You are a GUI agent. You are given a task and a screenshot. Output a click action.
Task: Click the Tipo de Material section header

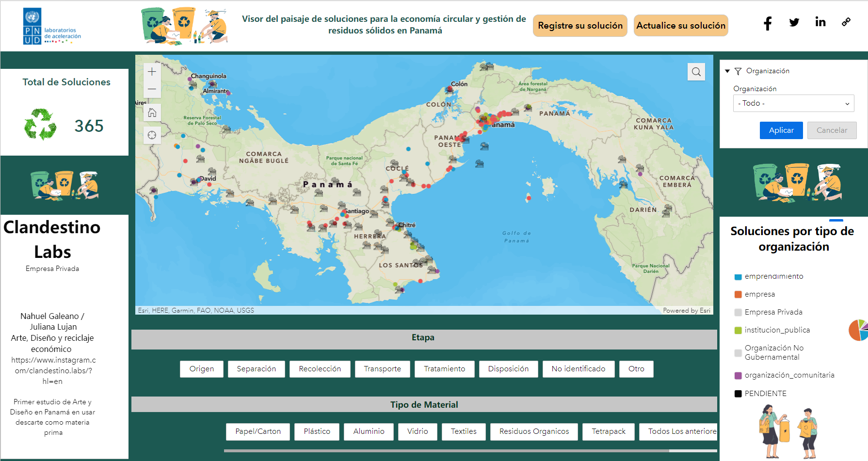424,404
